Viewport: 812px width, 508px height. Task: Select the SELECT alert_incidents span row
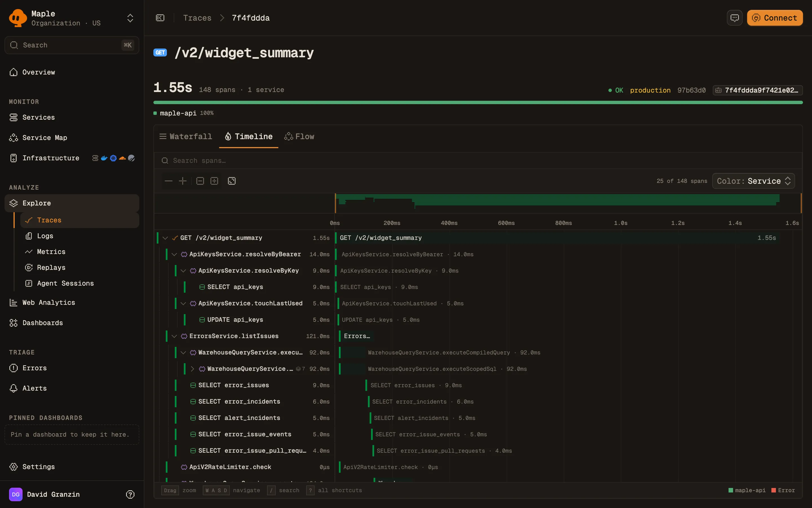(244, 418)
